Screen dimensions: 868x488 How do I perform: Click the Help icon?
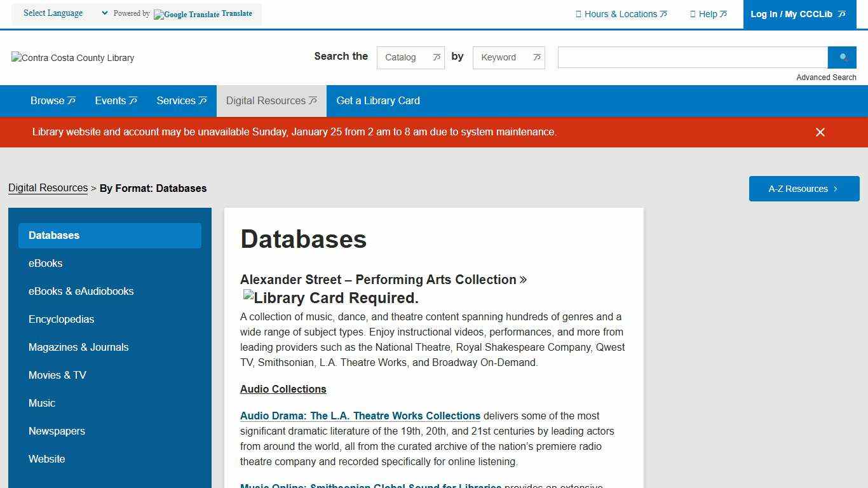point(693,14)
